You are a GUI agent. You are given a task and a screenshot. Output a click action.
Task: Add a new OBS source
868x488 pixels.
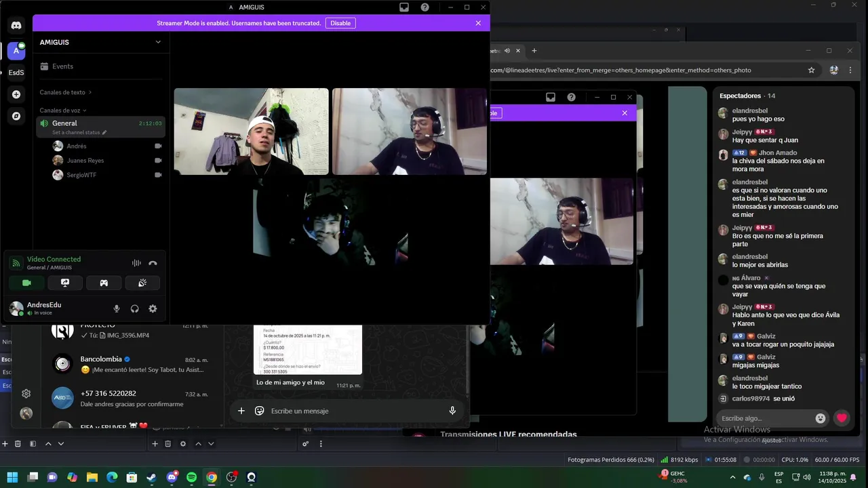click(155, 444)
